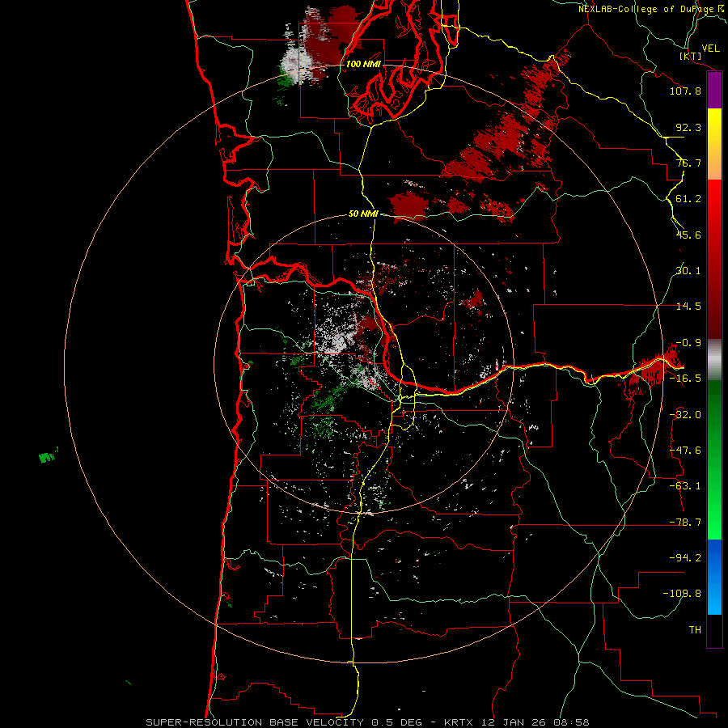The image size is (728, 728).
Task: Select the [KT] units label
Action: tap(691, 57)
